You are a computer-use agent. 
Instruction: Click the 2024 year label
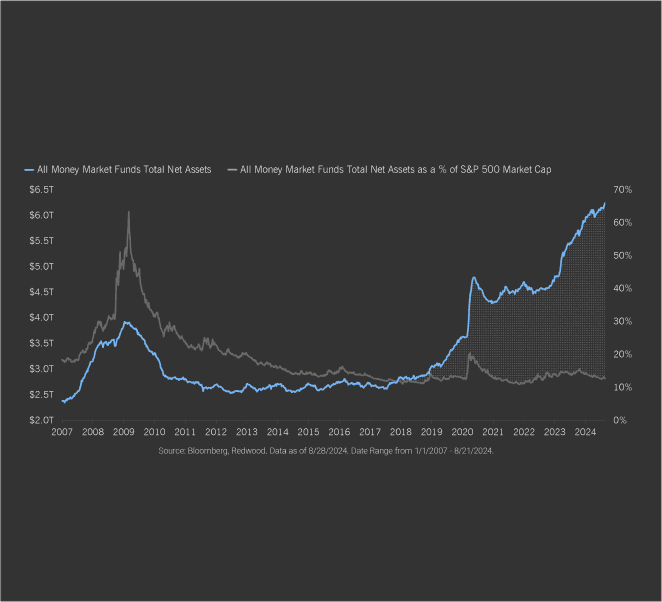click(x=586, y=432)
